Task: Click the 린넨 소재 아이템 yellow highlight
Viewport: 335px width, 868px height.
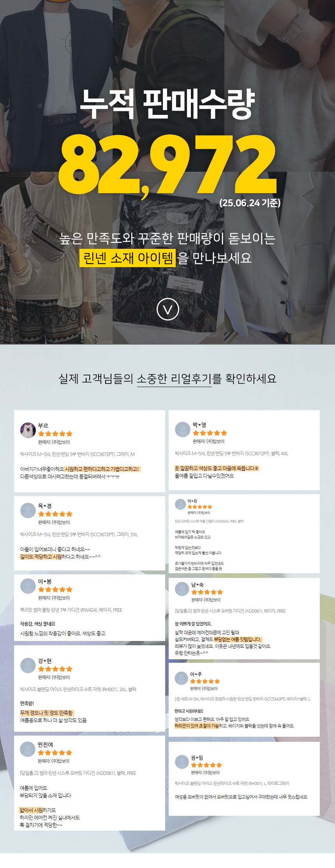Action: [x=128, y=258]
